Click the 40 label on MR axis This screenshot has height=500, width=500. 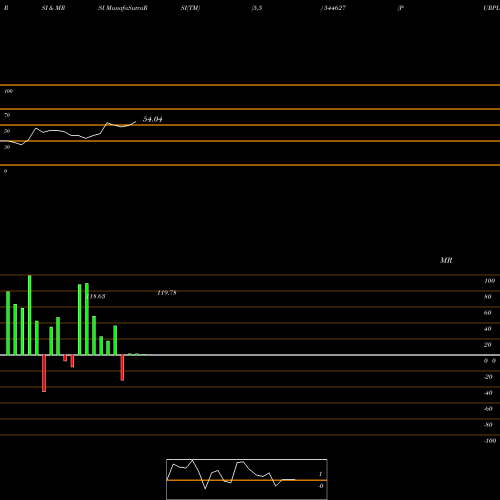point(488,329)
